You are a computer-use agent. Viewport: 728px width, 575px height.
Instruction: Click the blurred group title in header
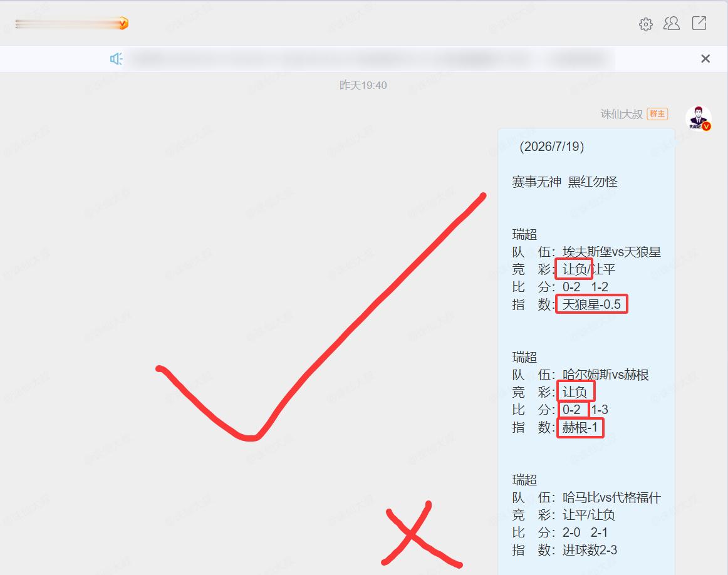point(66,24)
